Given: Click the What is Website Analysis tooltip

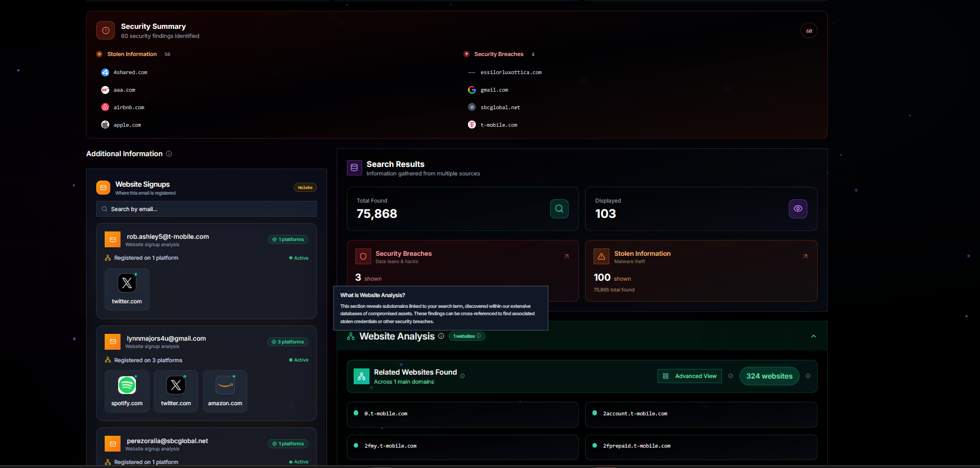Looking at the screenshot, I should 441,308.
